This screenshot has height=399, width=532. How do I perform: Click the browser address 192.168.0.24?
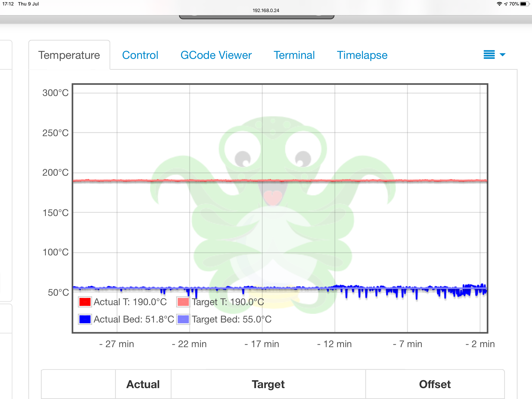tap(266, 10)
